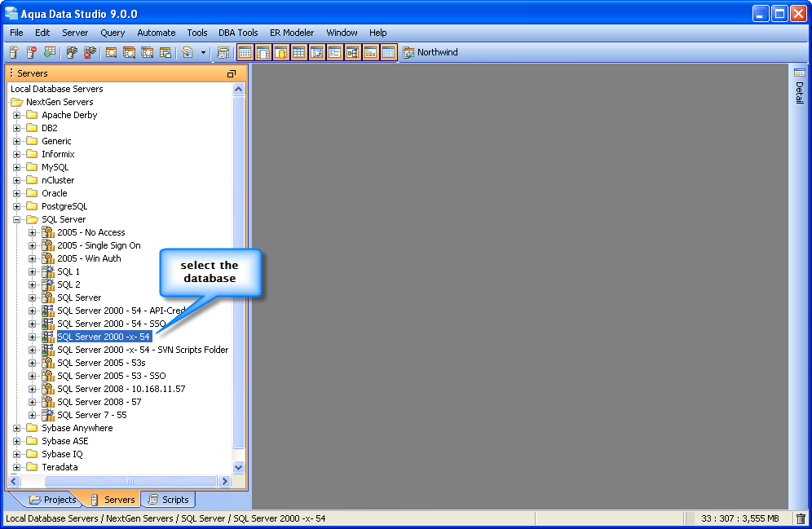Open the ER Modeler menu
812x529 pixels.
292,33
